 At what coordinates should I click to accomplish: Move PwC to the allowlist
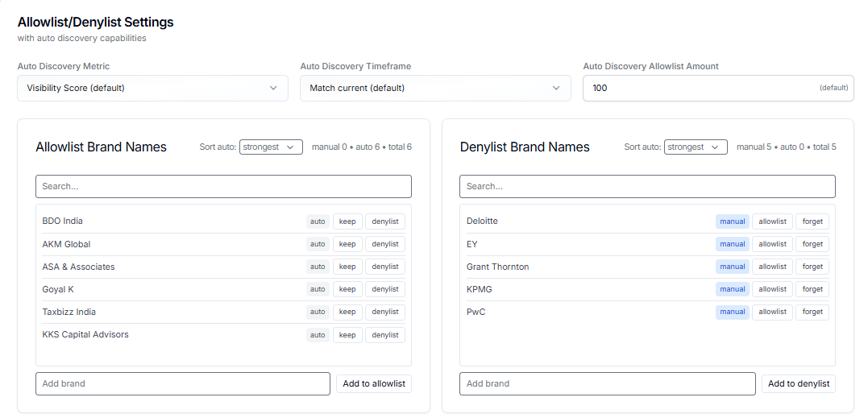[772, 312]
